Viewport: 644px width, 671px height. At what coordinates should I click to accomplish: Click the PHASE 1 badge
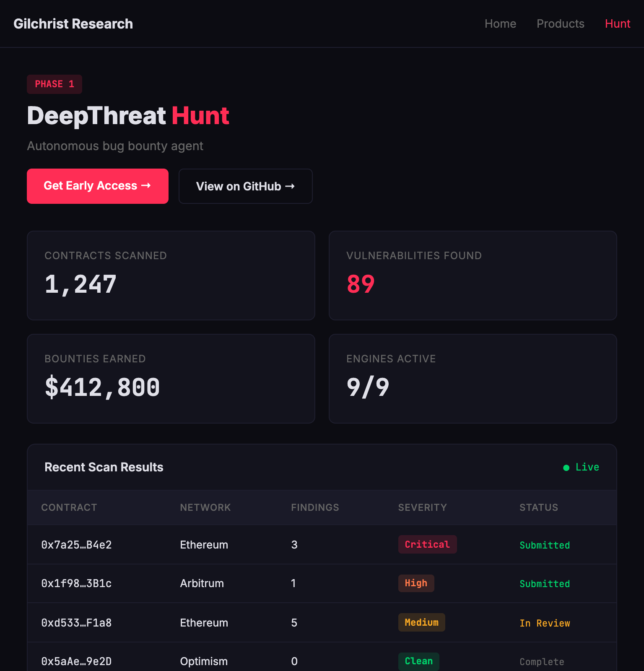[55, 84]
